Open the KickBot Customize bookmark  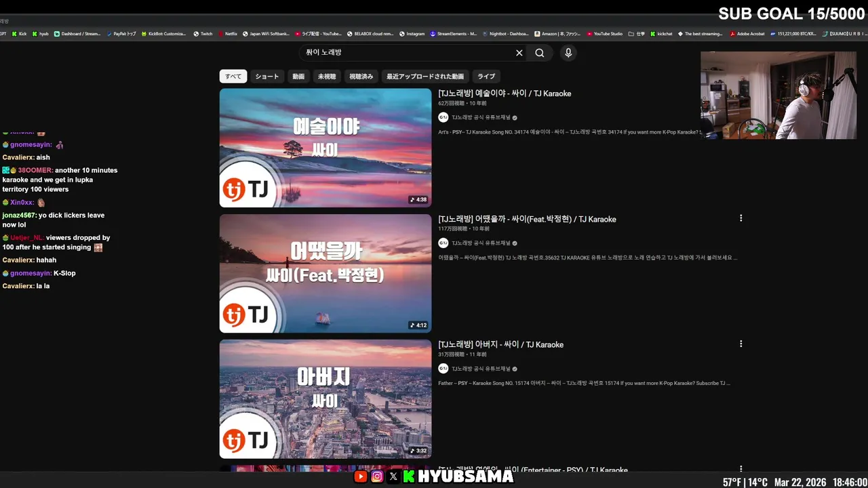tap(164, 33)
